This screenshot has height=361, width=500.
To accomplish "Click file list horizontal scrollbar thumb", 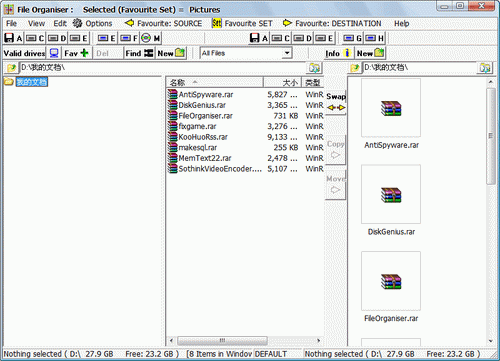I will [222, 341].
